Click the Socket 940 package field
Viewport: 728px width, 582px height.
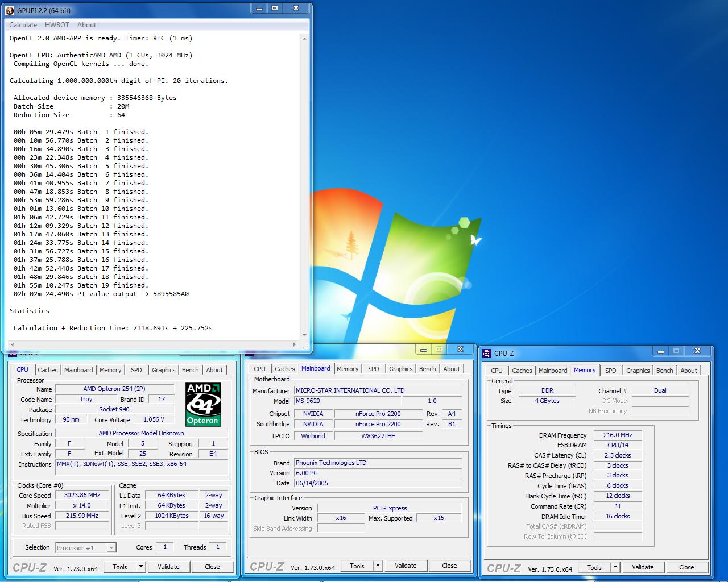pos(114,409)
